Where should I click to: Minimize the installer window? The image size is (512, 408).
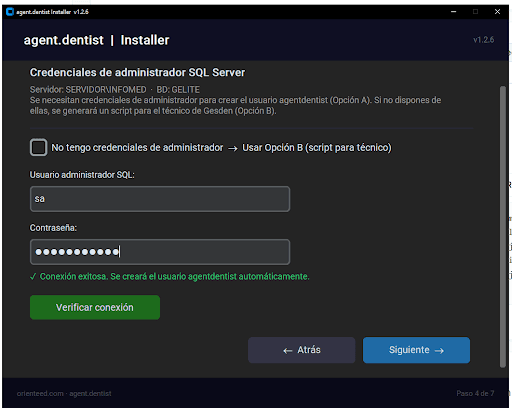453,12
